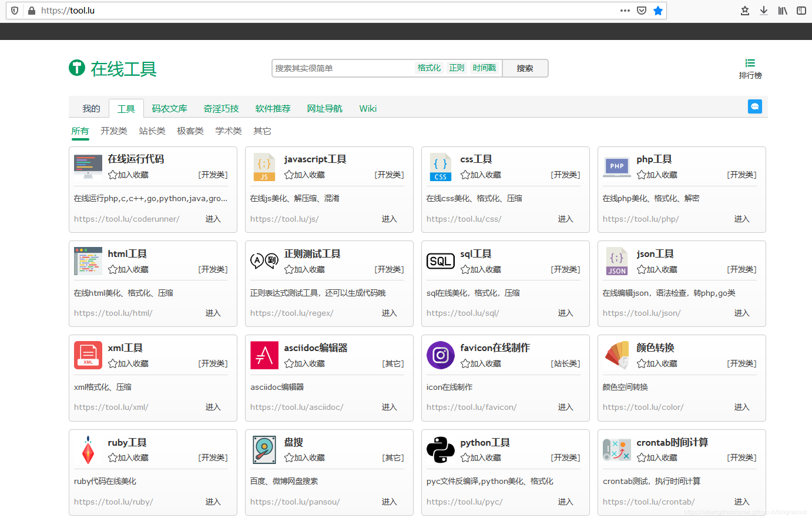Click the python工具 Python logo icon
Image resolution: width=812 pixels, height=521 pixels.
point(441,450)
